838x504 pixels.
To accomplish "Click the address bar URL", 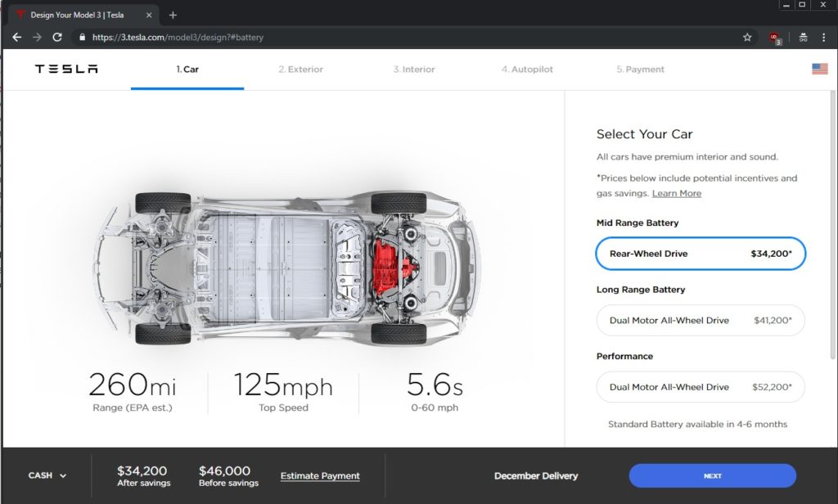I will 178,38.
